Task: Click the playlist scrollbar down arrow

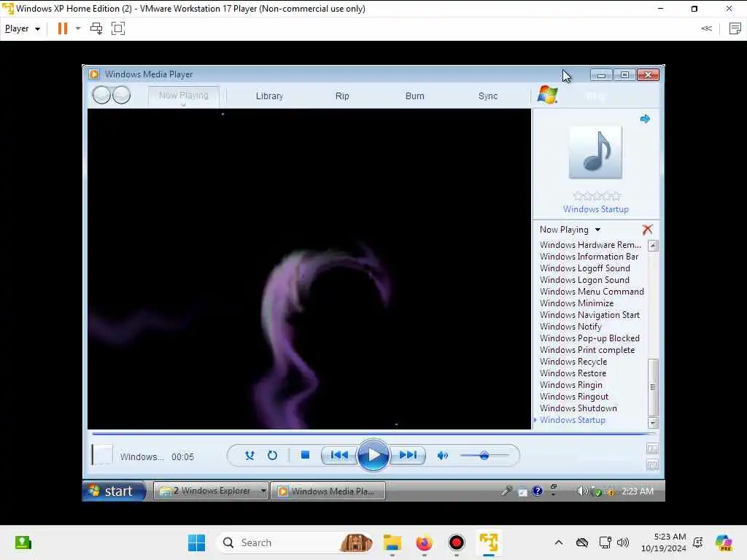Action: [653, 422]
